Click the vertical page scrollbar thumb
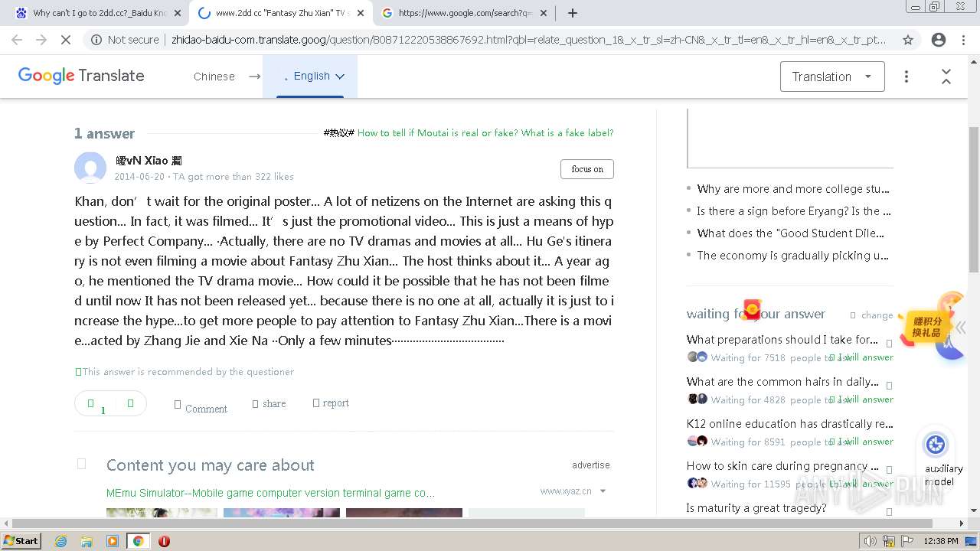 pos(974,199)
